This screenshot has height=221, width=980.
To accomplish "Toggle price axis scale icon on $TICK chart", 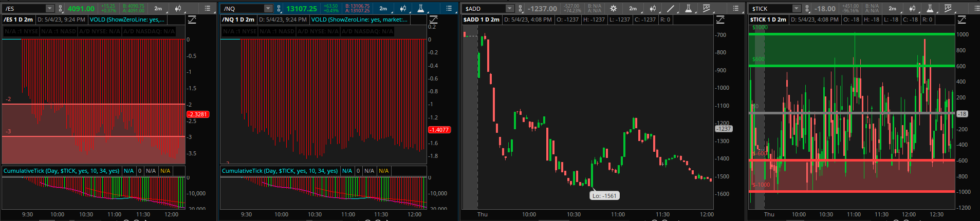I will click(961, 19).
